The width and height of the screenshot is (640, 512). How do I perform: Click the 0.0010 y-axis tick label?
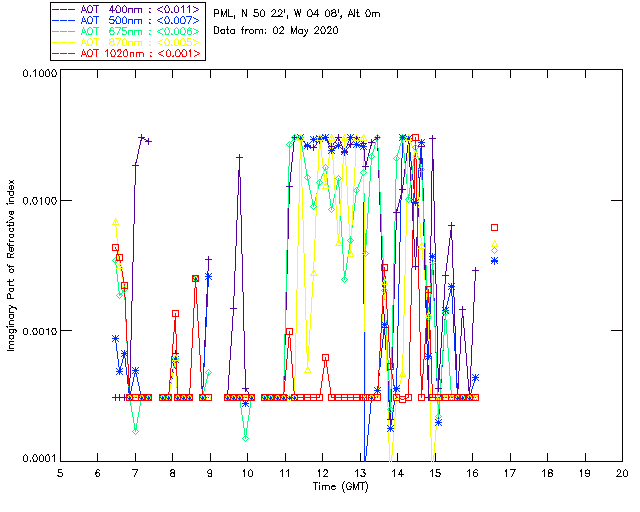coord(38,331)
